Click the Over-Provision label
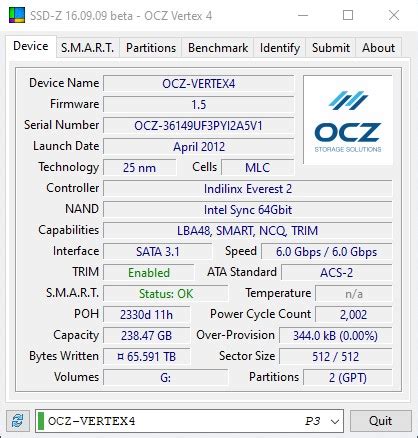The width and height of the screenshot is (418, 438). click(235, 335)
